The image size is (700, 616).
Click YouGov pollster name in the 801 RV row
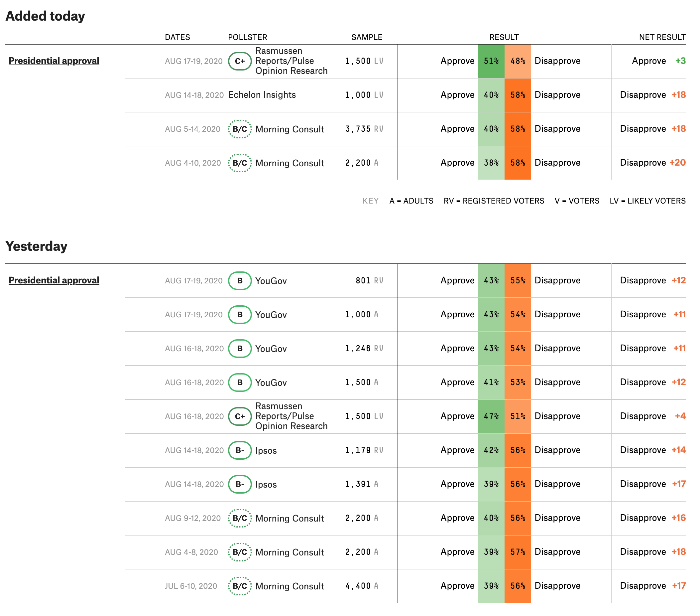[x=271, y=281]
